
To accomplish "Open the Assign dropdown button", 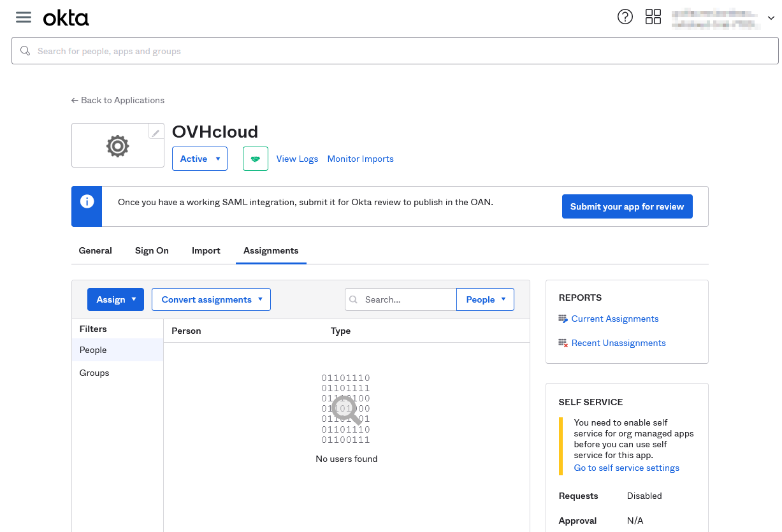I will click(x=115, y=299).
